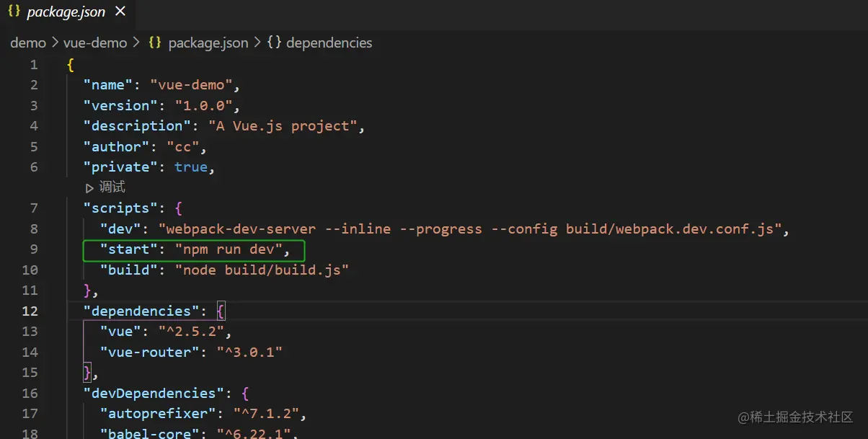
Task: Click the braces icon before dependencies breadcrumb
Action: click(x=274, y=43)
